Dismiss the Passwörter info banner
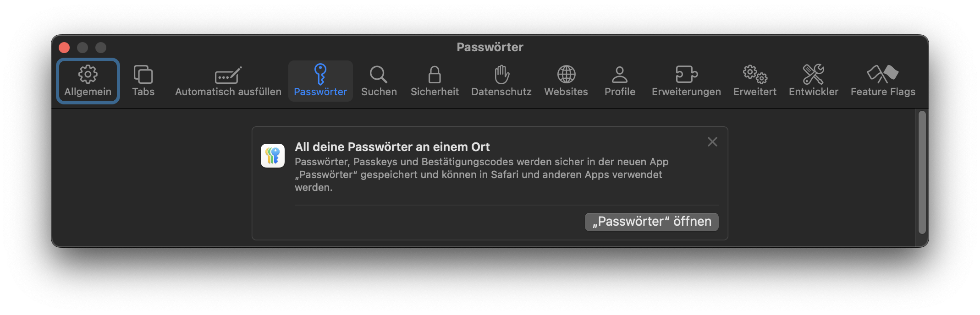The width and height of the screenshot is (980, 315). (712, 142)
